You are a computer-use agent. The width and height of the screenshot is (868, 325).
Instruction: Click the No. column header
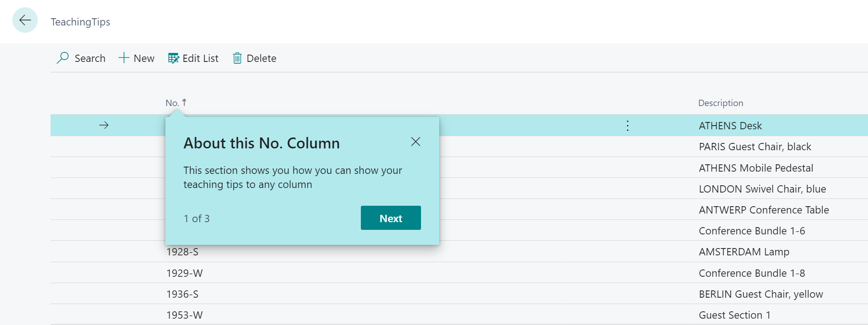coord(172,103)
